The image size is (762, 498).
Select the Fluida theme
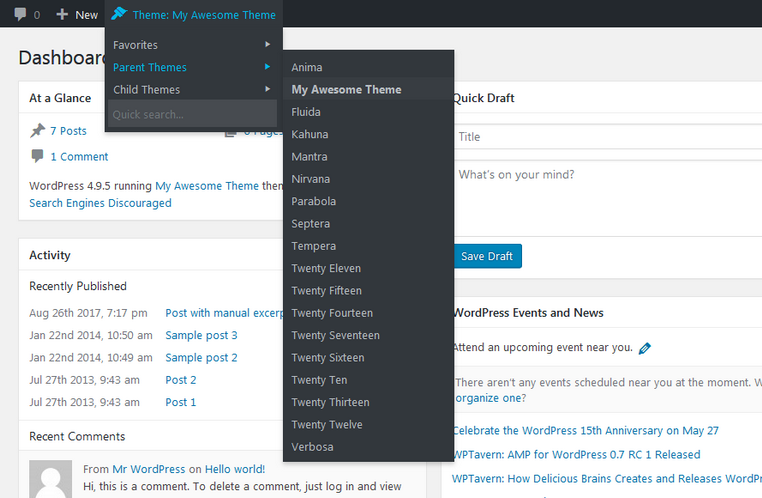point(368,112)
